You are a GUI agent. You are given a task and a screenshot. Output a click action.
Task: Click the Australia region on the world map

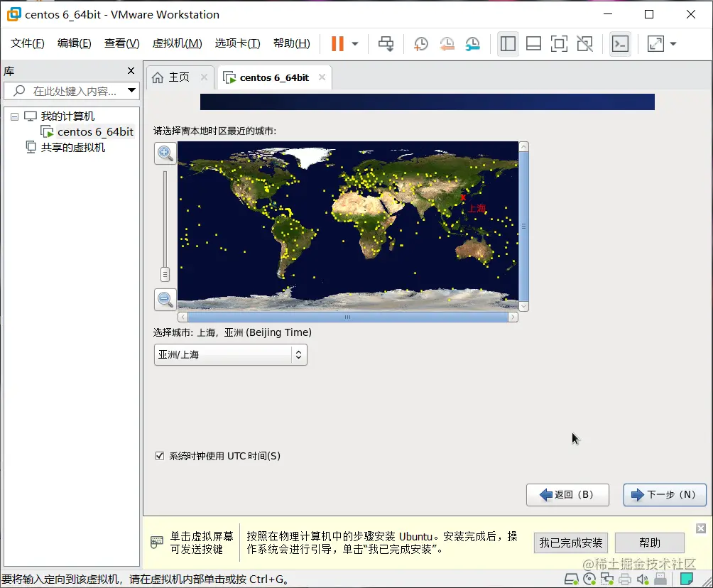click(x=474, y=249)
